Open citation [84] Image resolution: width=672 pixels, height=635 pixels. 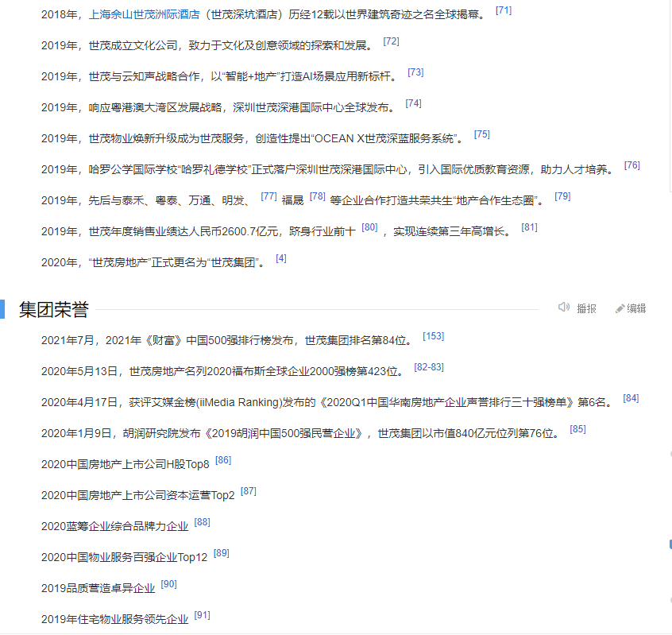tap(631, 398)
